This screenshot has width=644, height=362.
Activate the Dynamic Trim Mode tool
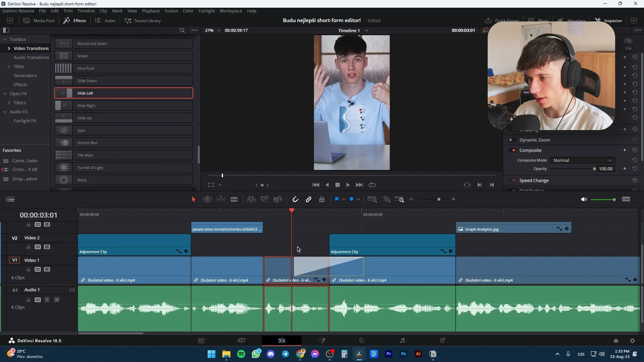coord(221,199)
